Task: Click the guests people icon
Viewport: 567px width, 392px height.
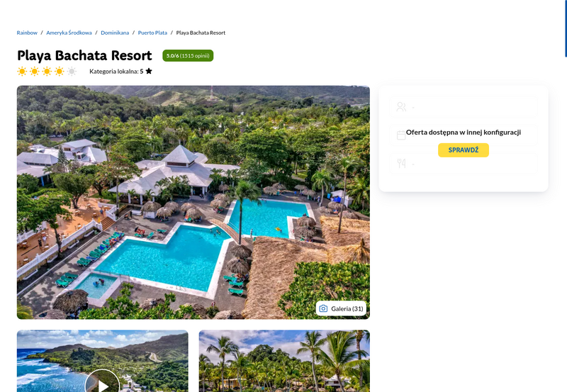Action: [x=401, y=106]
